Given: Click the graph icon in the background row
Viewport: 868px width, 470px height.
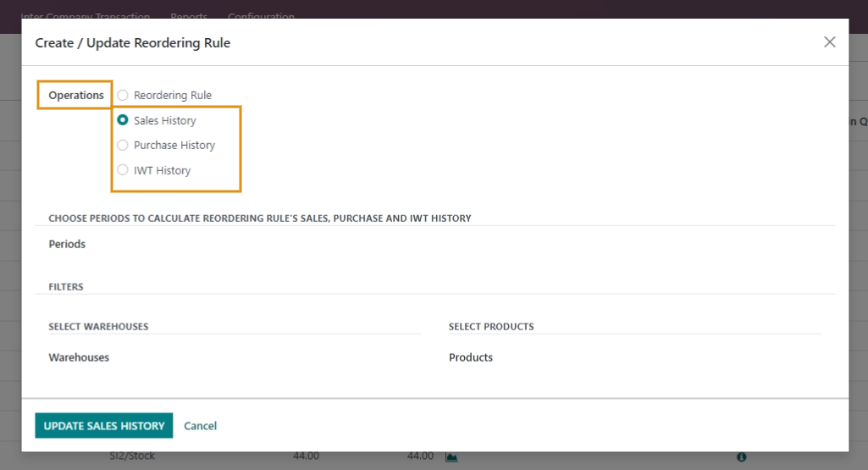Looking at the screenshot, I should (451, 456).
